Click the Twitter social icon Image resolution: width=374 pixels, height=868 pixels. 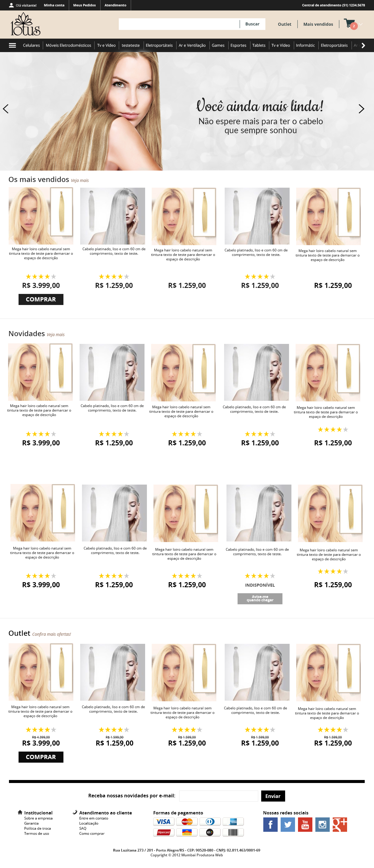pos(288,825)
